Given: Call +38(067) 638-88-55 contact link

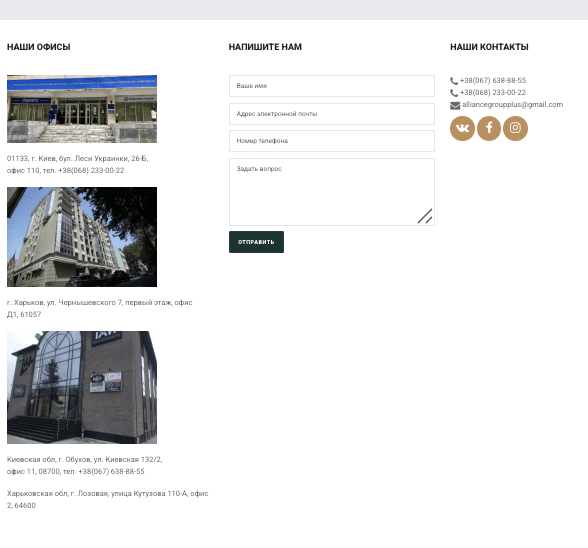Looking at the screenshot, I should click(493, 80).
